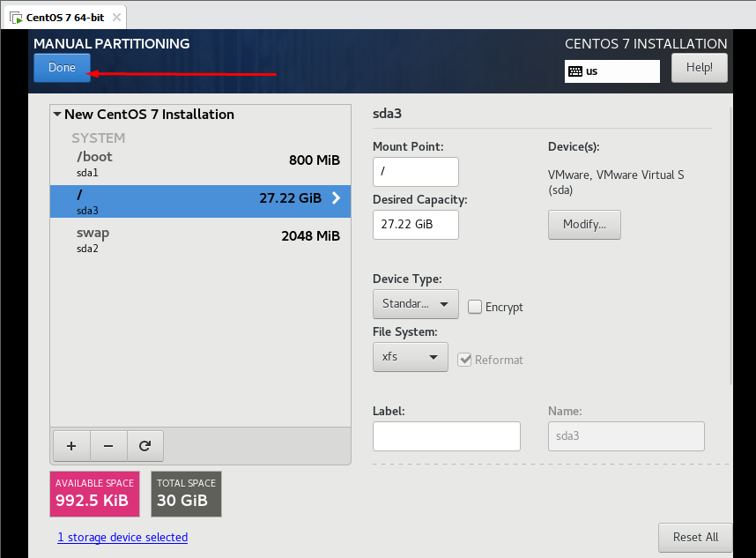Click the Modify... devices button
This screenshot has height=558, width=756.
pyautogui.click(x=584, y=224)
